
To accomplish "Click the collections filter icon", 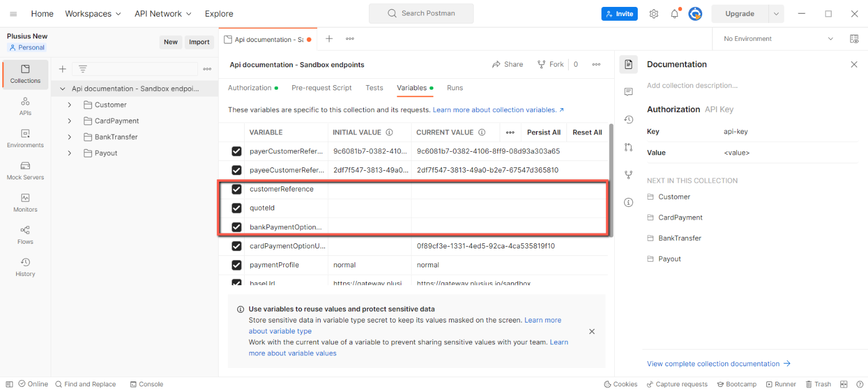I will (x=83, y=69).
